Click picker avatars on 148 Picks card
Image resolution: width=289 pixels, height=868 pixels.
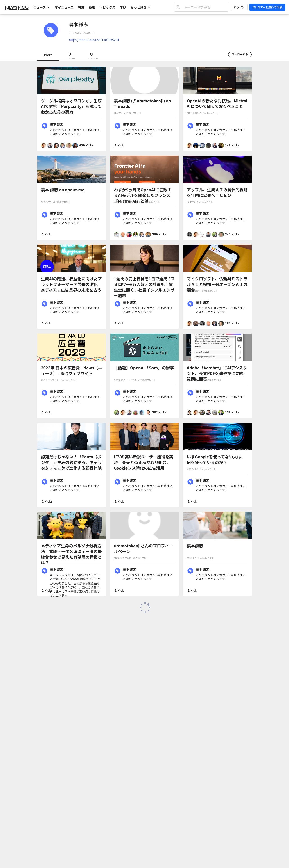click(x=205, y=146)
